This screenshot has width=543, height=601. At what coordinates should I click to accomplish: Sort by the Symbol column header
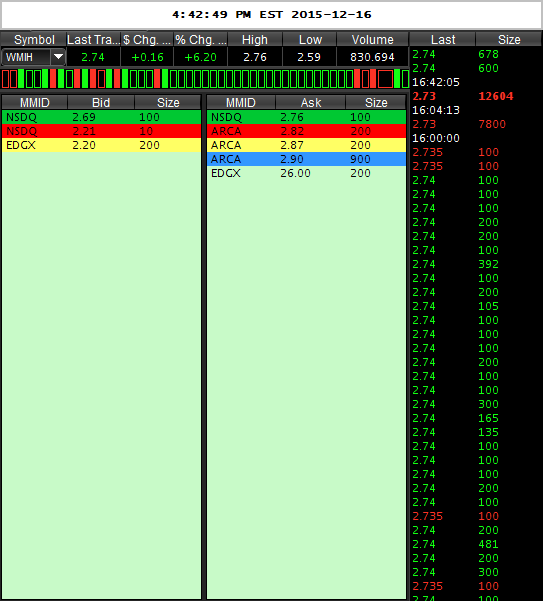(34, 39)
